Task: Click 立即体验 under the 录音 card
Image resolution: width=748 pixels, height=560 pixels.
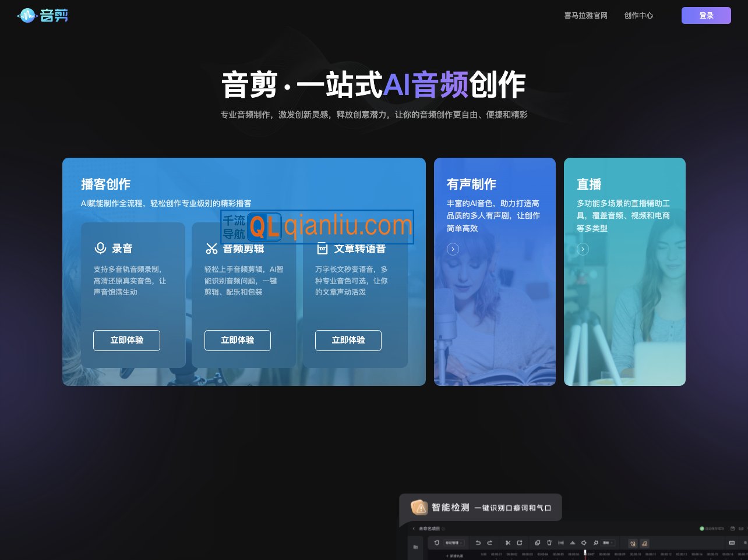Action: (x=126, y=341)
